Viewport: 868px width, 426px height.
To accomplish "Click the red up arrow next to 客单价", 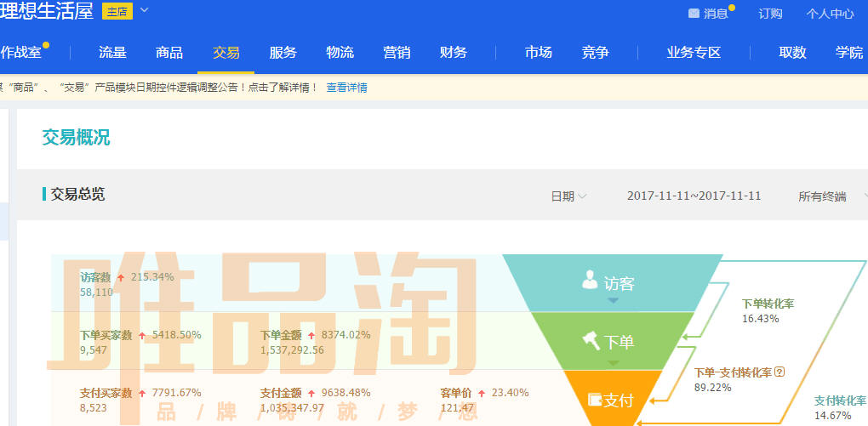I will click(482, 394).
